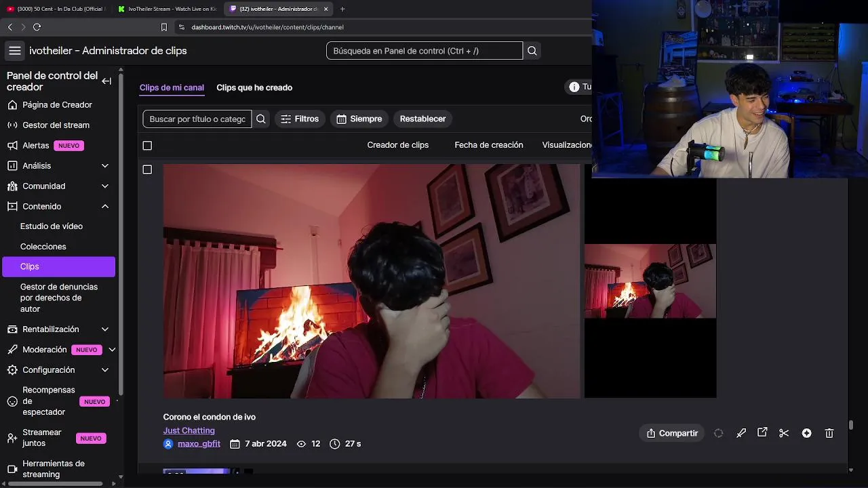868x488 pixels.
Task: Go back in browser history
Action: pos(9,27)
